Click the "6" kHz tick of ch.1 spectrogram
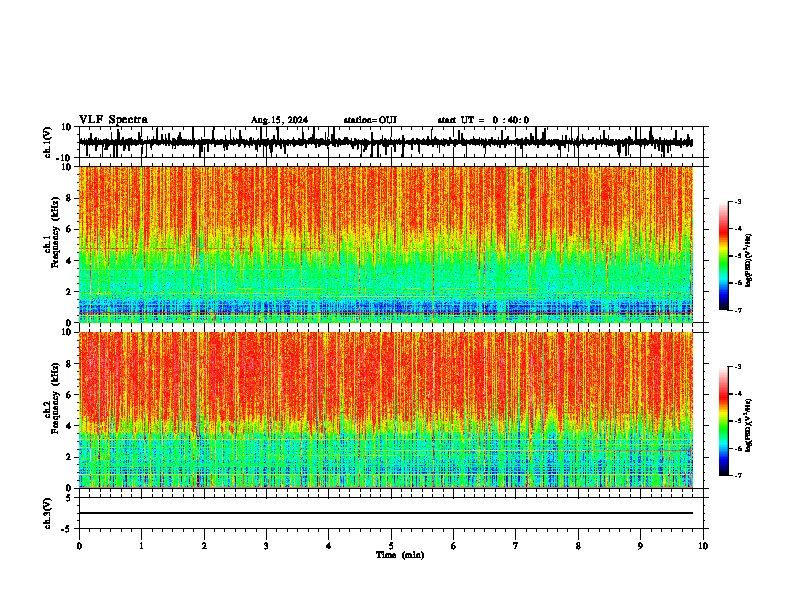The height and width of the screenshot is (612, 792). (69, 230)
